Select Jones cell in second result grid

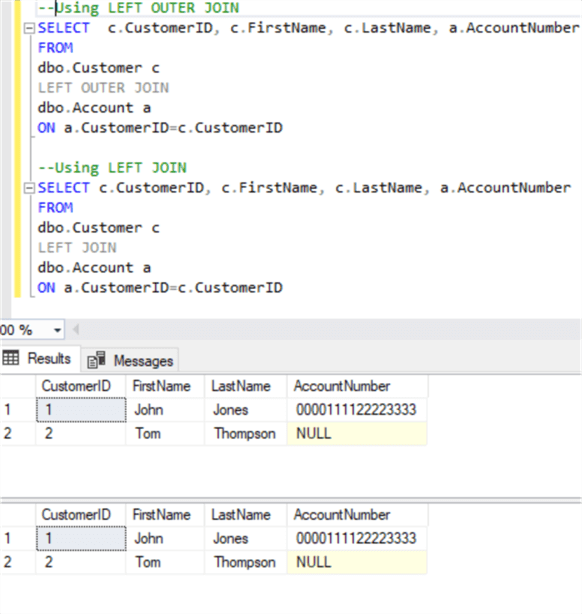[246, 538]
